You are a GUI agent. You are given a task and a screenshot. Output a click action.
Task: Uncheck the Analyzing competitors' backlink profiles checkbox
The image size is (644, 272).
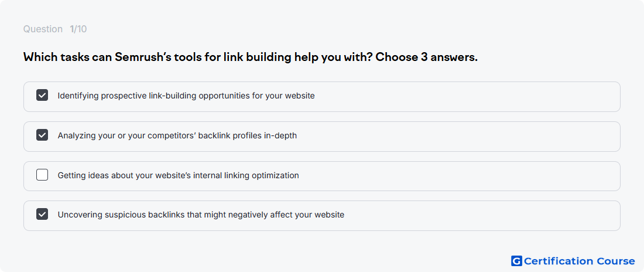tap(42, 135)
